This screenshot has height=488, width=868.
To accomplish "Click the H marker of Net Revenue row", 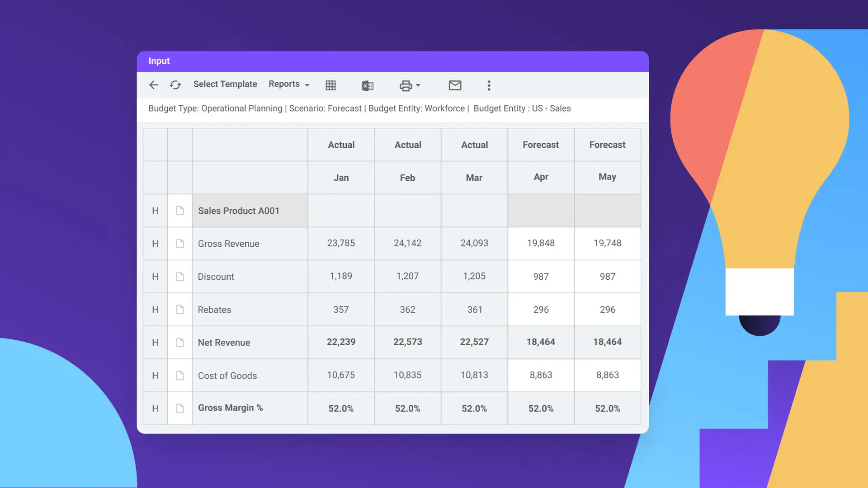I will click(x=155, y=343).
